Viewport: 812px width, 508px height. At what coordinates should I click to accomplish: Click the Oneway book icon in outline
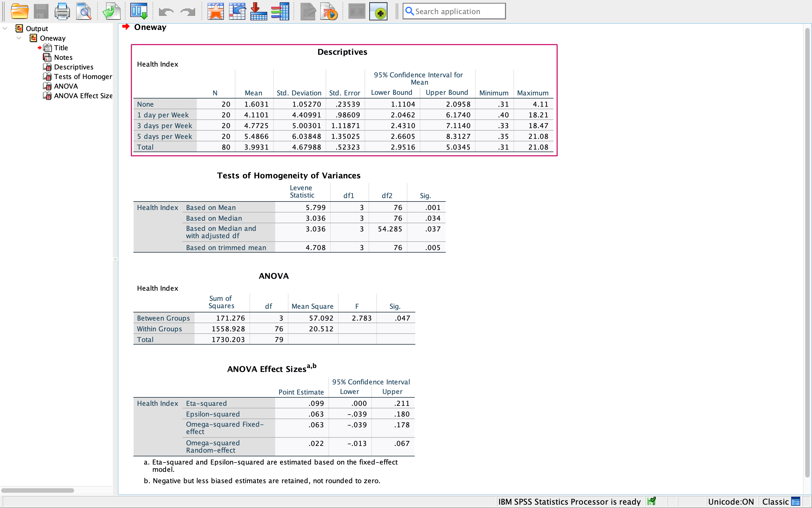tap(33, 38)
